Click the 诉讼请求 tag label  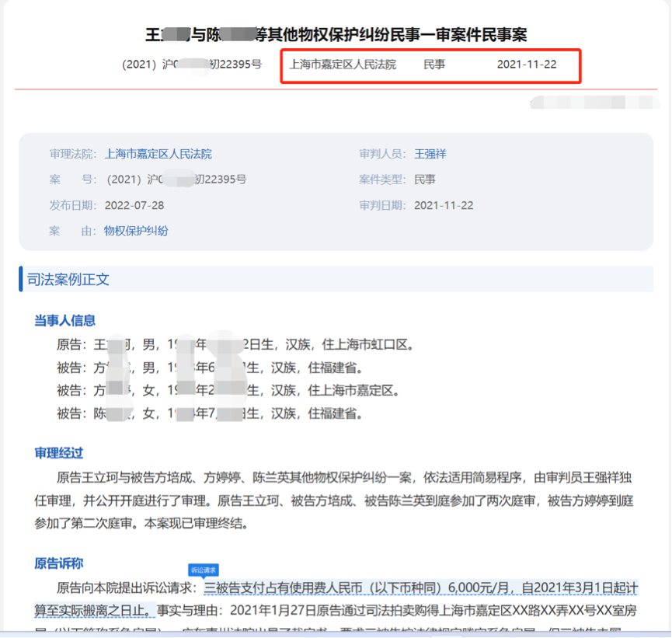pyautogui.click(x=204, y=570)
